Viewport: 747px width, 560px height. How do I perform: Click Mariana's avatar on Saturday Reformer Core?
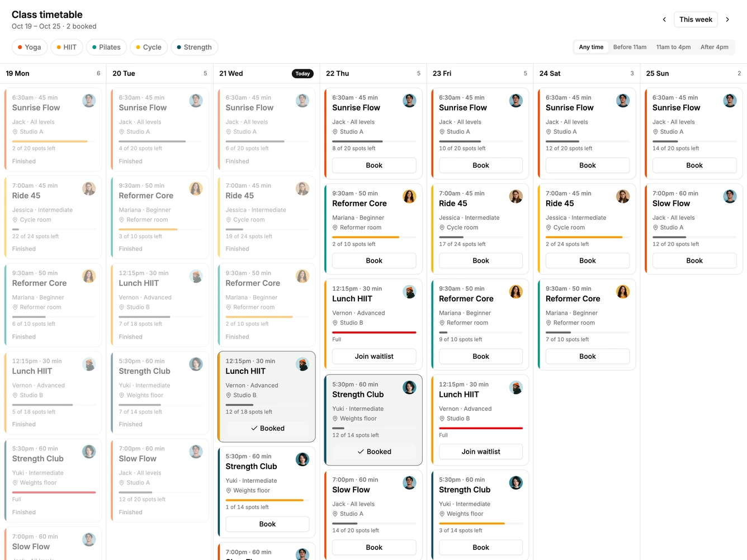623,292
